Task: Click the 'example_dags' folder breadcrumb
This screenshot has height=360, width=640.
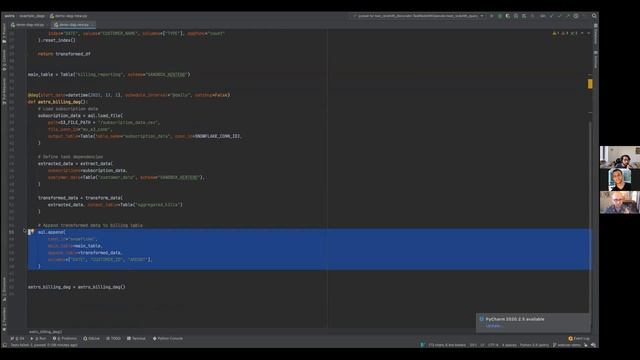Action: tap(32, 16)
